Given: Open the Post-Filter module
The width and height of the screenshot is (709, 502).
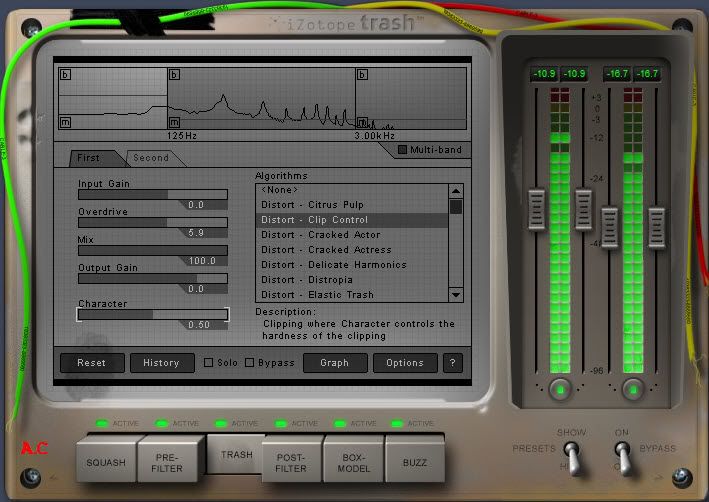Looking at the screenshot, I should (291, 461).
